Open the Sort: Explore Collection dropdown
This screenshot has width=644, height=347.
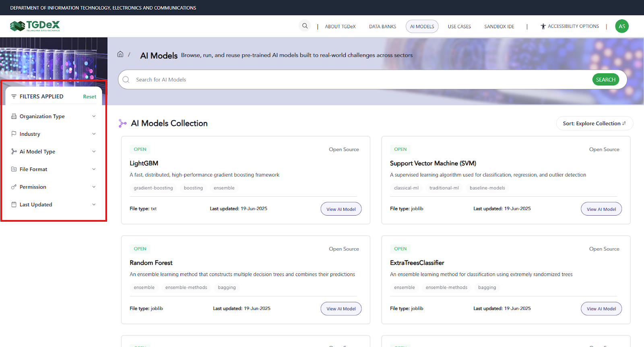594,123
